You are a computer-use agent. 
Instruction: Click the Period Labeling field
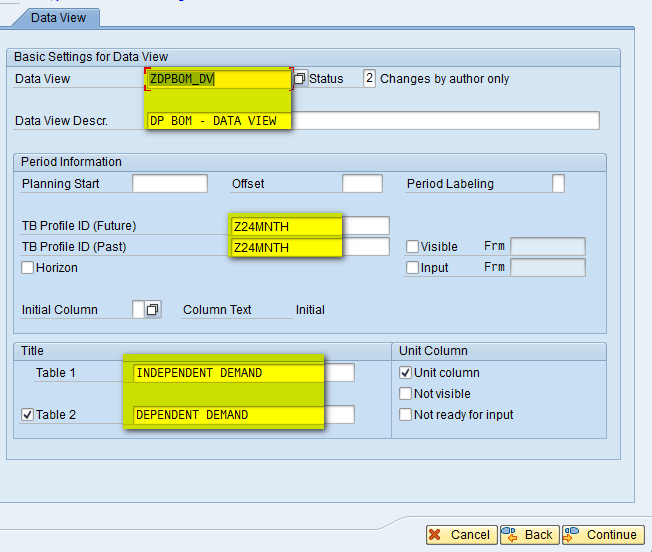coord(558,183)
